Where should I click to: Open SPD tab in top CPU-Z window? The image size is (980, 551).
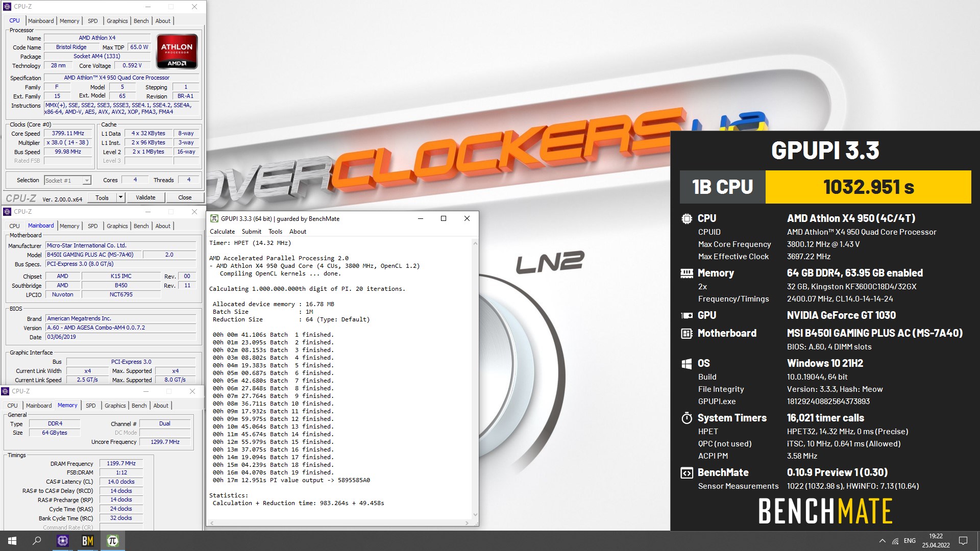(92, 21)
